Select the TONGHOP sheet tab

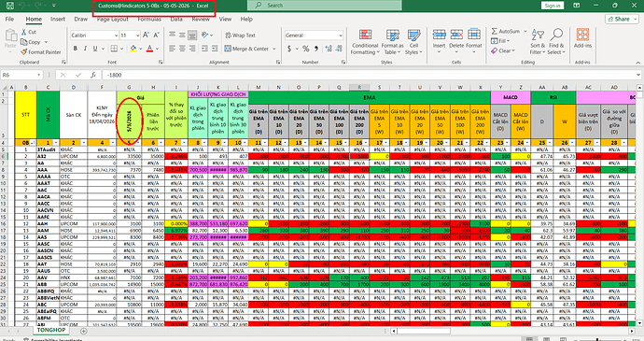click(51, 331)
